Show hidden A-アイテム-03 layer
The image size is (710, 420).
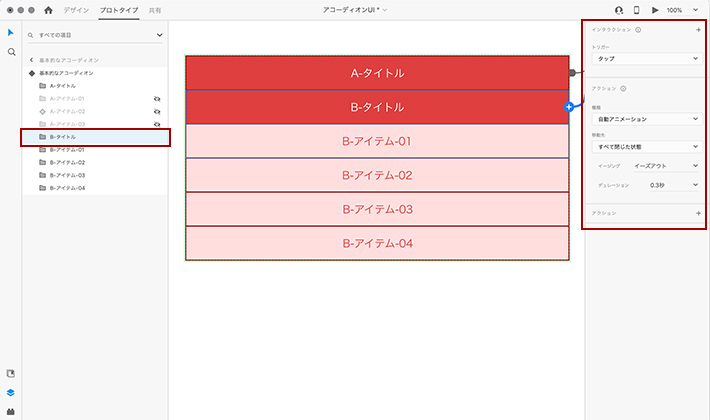click(x=157, y=124)
